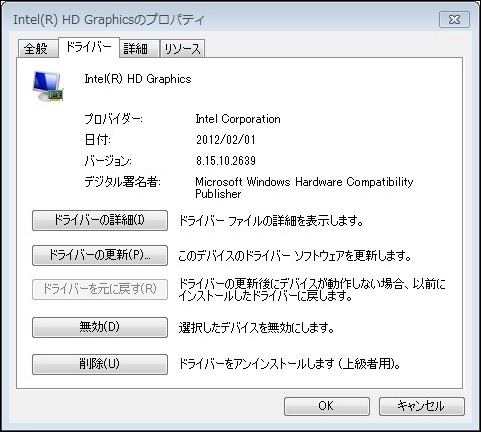Click the プロバイダー: label
481x432 pixels.
[113, 119]
